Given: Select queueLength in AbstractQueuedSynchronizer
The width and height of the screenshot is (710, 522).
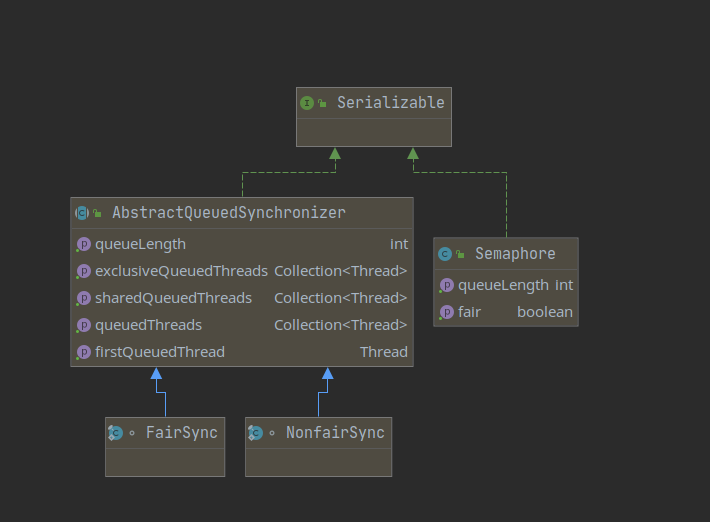Looking at the screenshot, I should [140, 244].
